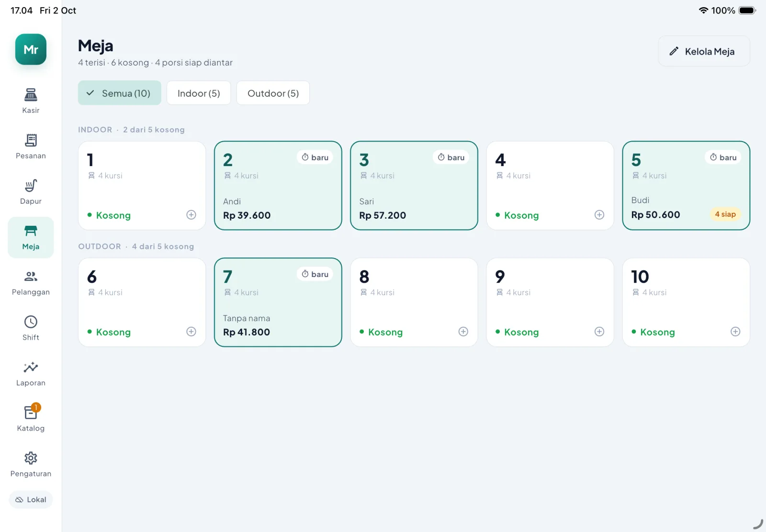Click the Meja page title

pos(96,46)
